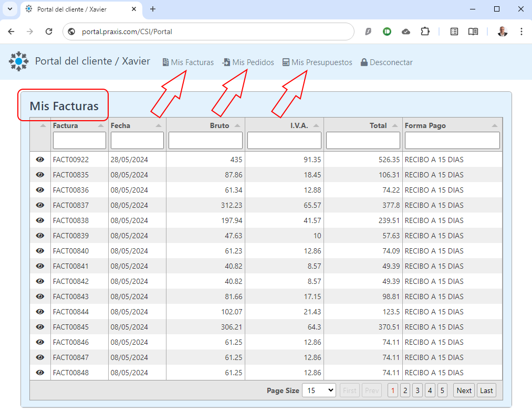Screen dimensions: 532x413
Task: Go back with browser back arrow
Action: [11, 31]
